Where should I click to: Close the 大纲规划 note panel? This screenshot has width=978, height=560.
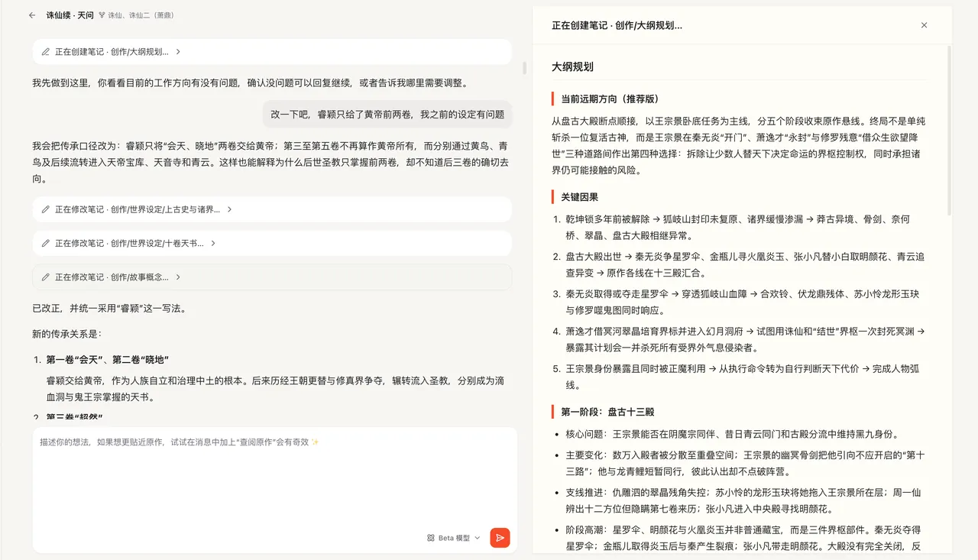[x=924, y=25]
